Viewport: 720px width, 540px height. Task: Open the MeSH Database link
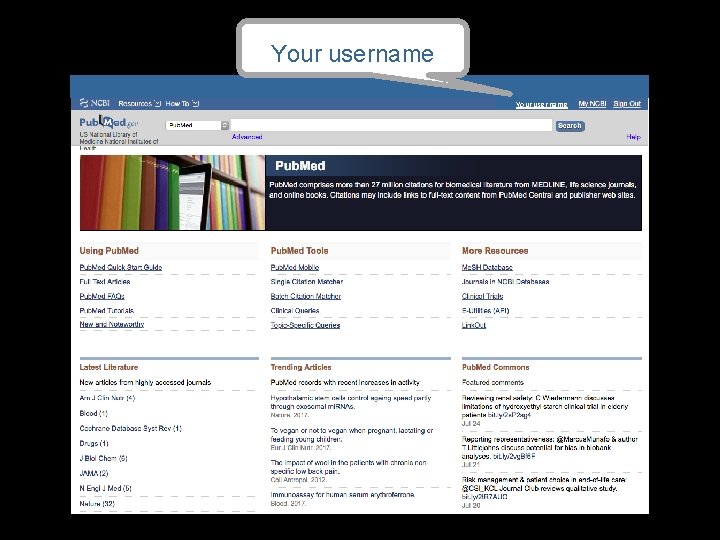(x=487, y=267)
